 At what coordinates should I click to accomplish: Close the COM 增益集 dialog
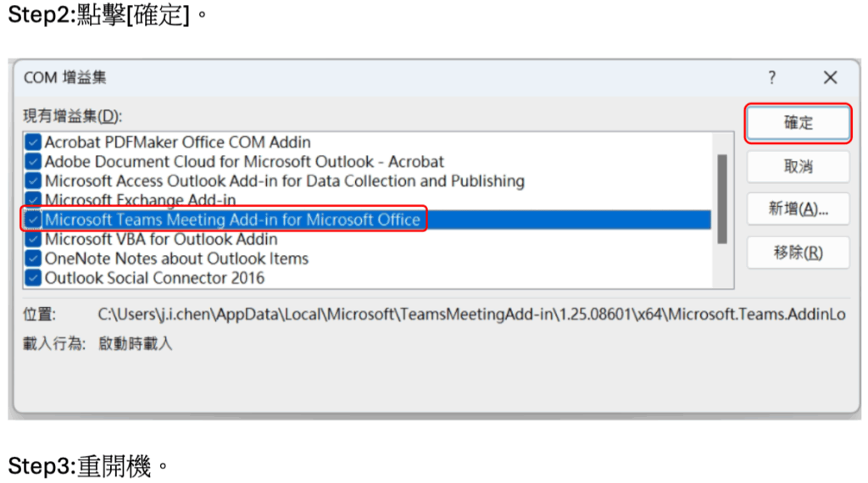pyautogui.click(x=830, y=78)
